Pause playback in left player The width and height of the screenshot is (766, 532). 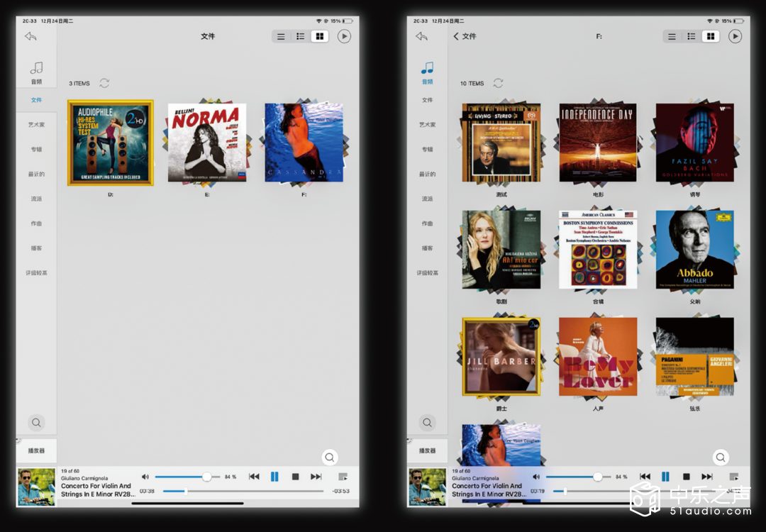tap(274, 476)
